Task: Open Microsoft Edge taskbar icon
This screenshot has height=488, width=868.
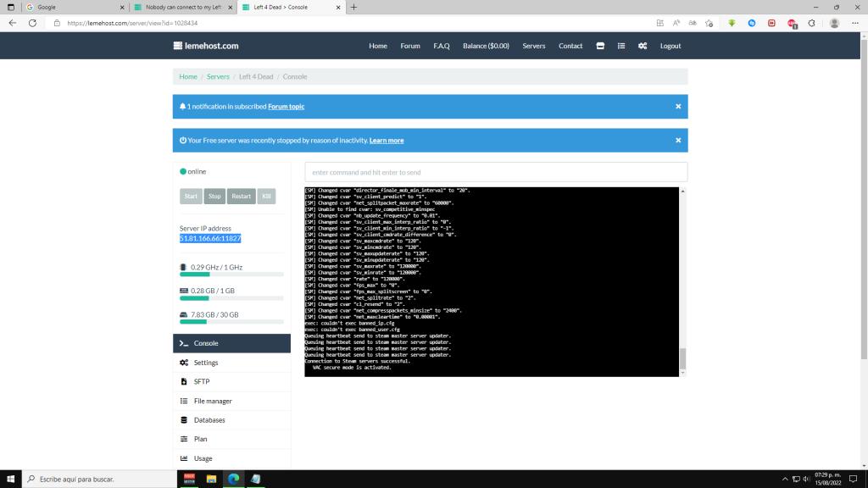Action: point(233,479)
